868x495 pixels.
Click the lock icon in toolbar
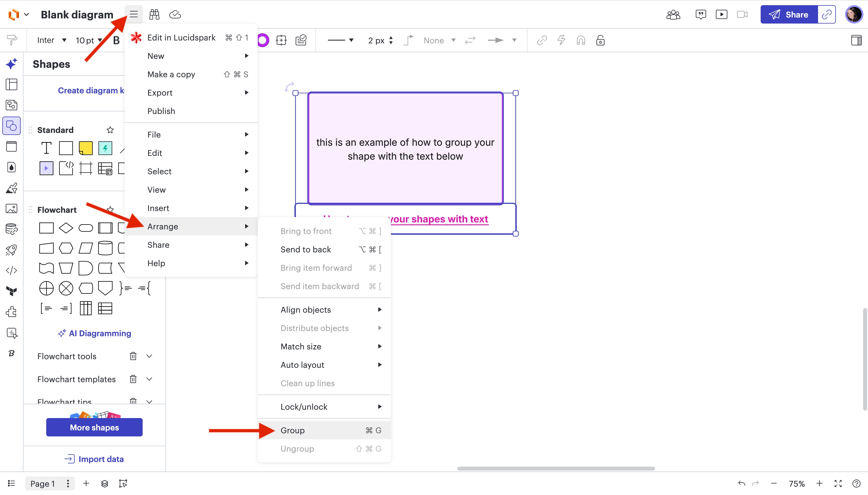[600, 40]
